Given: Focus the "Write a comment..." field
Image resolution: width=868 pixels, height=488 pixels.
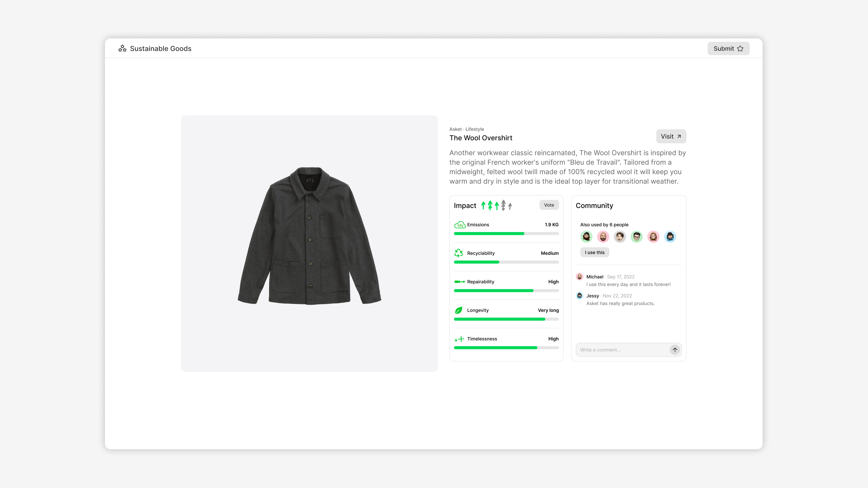Looking at the screenshot, I should [x=622, y=350].
